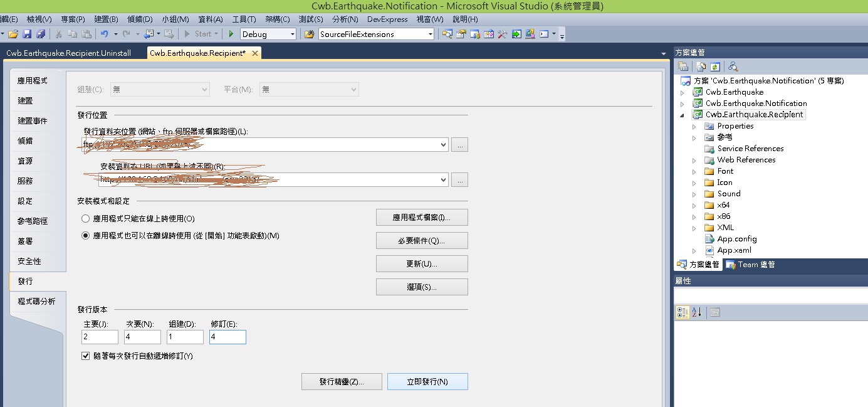Open the Team Explorer toolbar icon
This screenshot has height=407, width=868.
click(475, 34)
